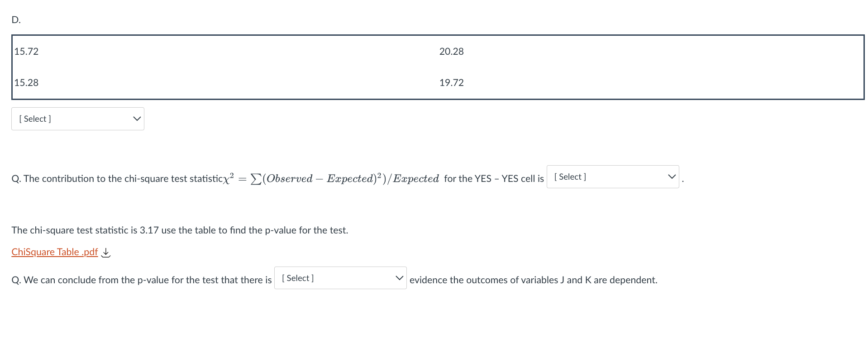Click the question about variables J and K
868x343 pixels.
click(533, 280)
